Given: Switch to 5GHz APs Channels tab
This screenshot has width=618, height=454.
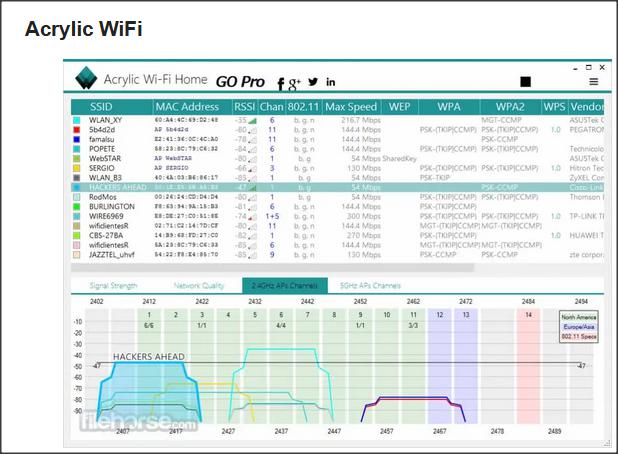Looking at the screenshot, I should pyautogui.click(x=370, y=286).
